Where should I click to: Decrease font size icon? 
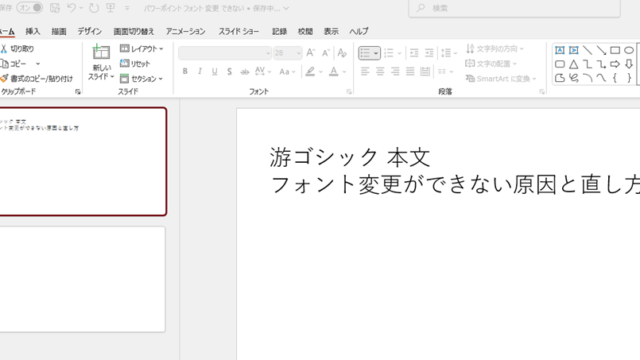[325, 53]
